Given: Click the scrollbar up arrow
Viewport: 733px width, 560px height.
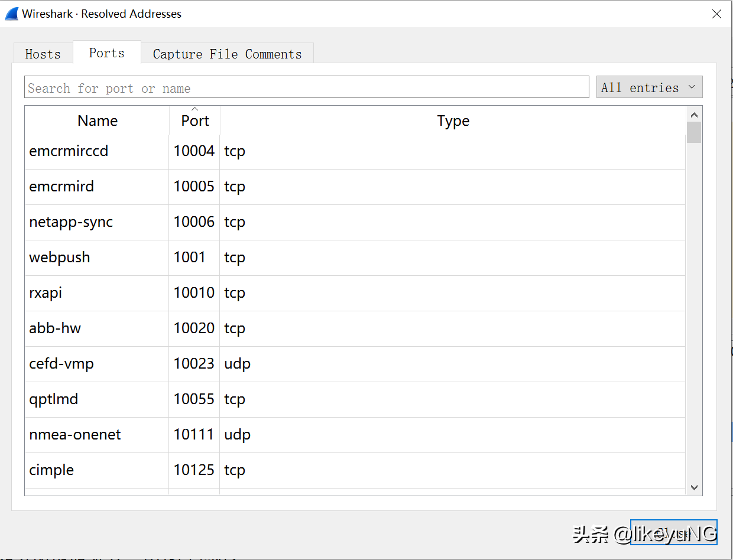Looking at the screenshot, I should tap(694, 115).
